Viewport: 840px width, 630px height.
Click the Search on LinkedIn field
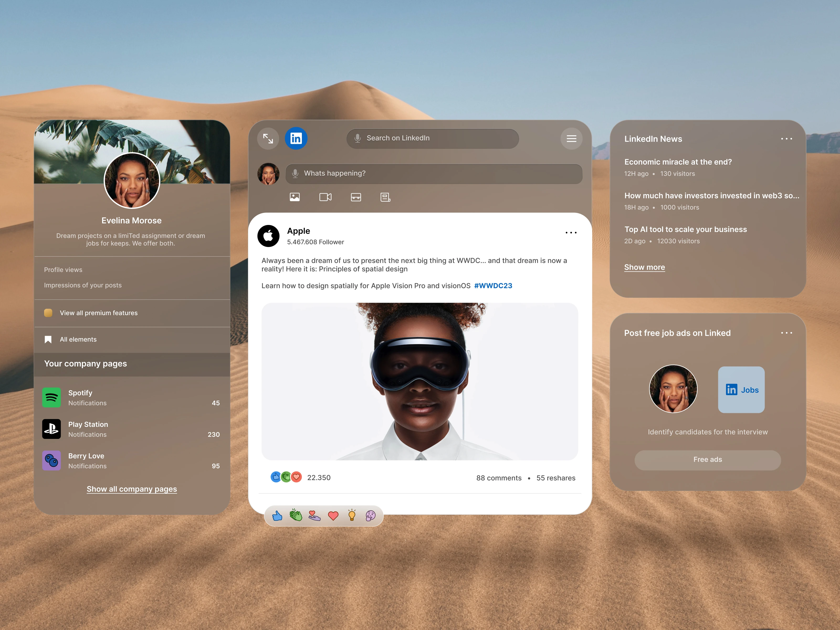(433, 139)
